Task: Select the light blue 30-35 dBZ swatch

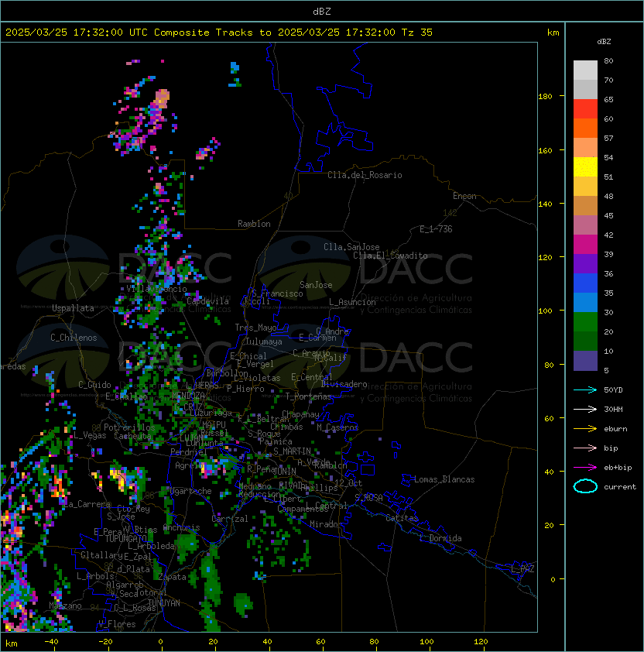Action: point(585,302)
